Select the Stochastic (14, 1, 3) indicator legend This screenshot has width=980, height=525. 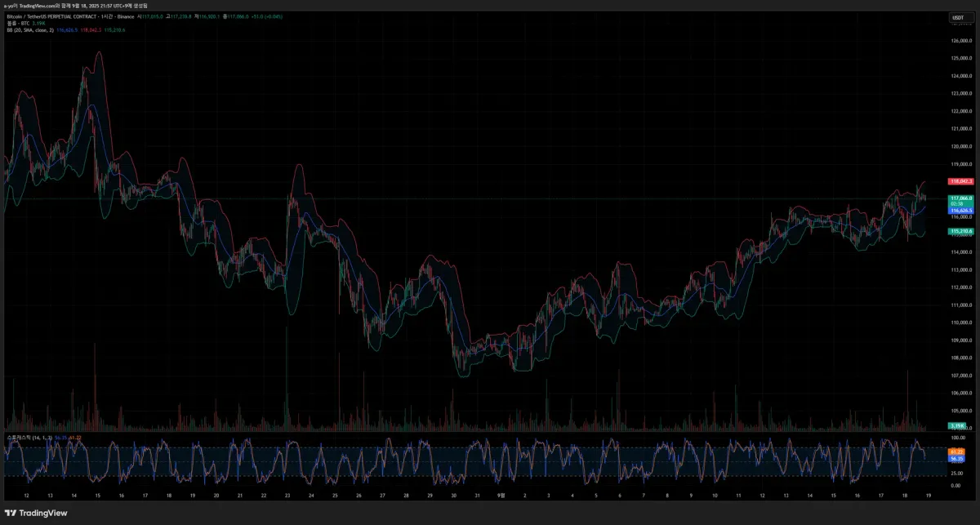[x=23, y=438]
